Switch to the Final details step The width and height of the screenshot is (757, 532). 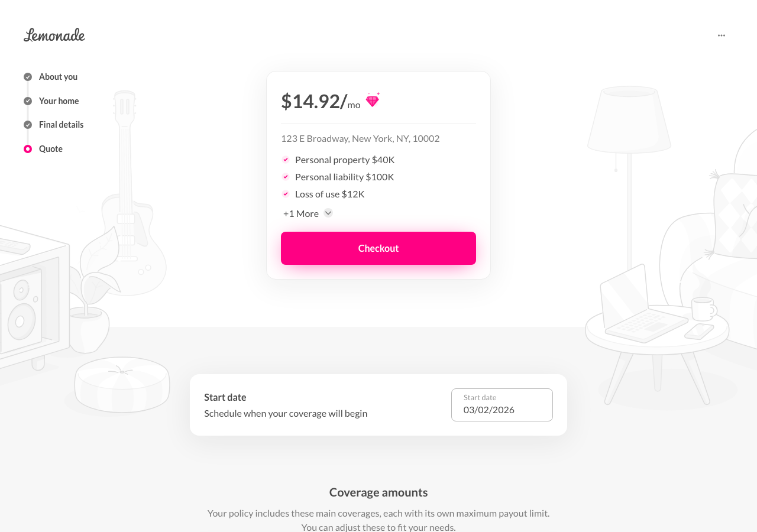(61, 125)
